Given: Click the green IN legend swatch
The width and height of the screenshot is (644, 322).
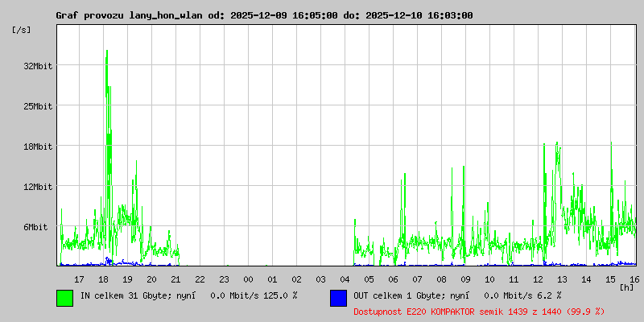Looking at the screenshot, I should (x=65, y=298).
